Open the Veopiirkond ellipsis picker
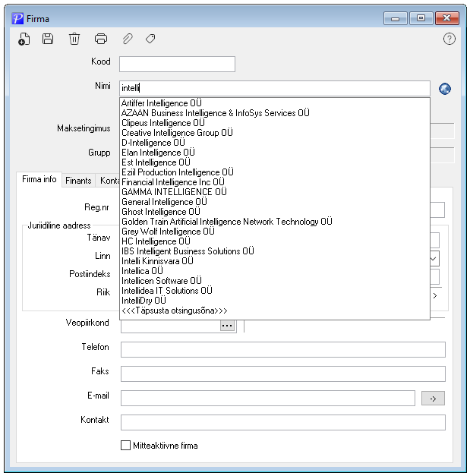 [x=227, y=326]
